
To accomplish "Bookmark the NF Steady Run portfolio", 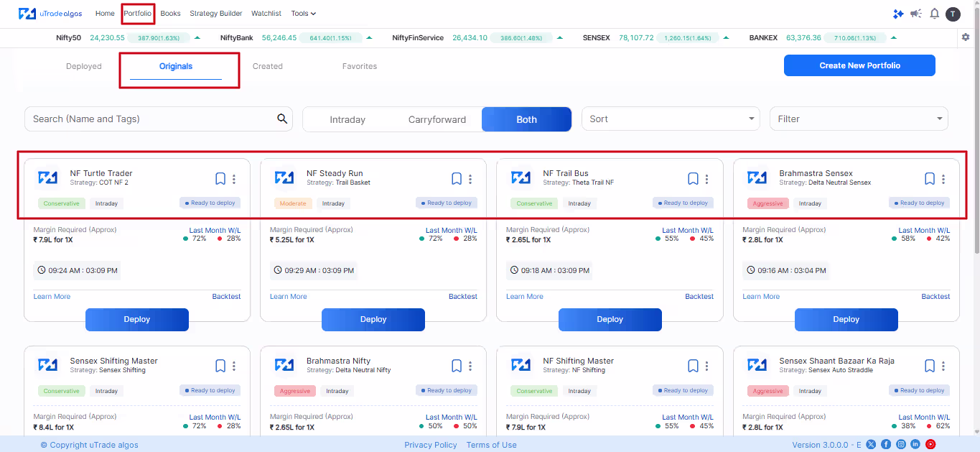I will coord(457,179).
